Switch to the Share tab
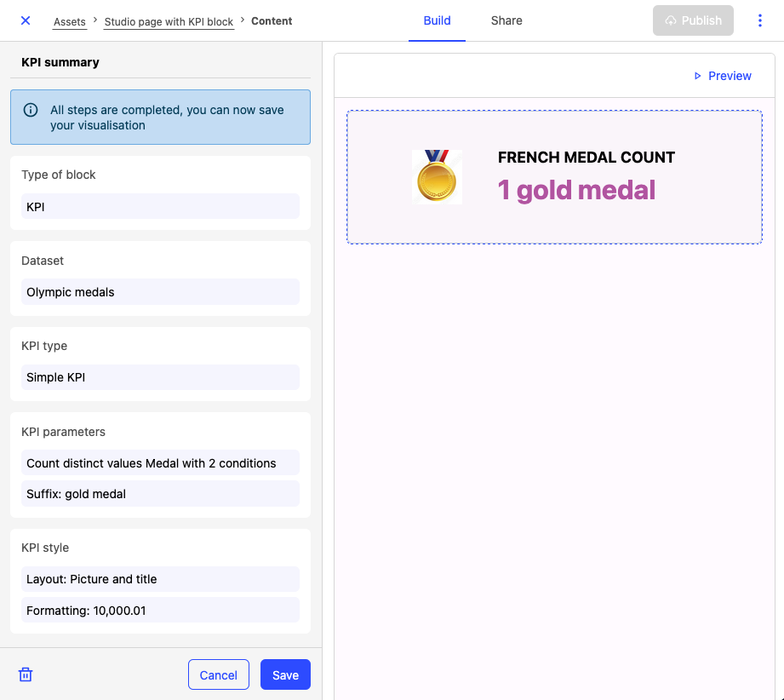The image size is (784, 700). point(506,20)
